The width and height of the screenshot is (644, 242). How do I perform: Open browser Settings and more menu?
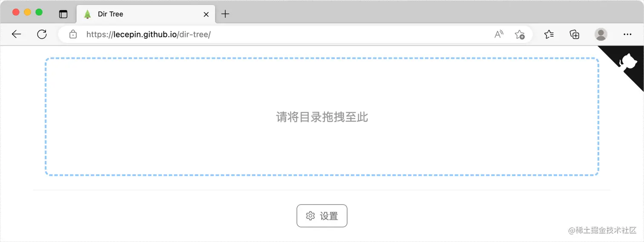[x=627, y=34]
